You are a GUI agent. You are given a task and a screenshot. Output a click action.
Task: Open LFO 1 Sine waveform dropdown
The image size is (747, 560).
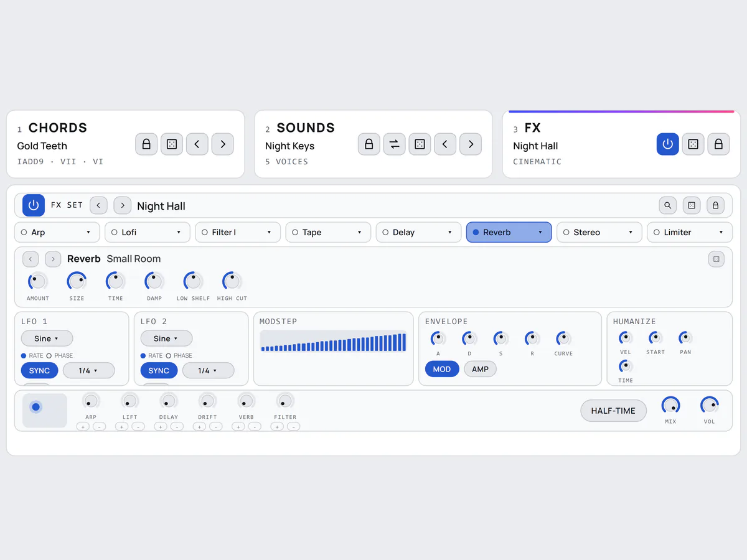point(47,338)
